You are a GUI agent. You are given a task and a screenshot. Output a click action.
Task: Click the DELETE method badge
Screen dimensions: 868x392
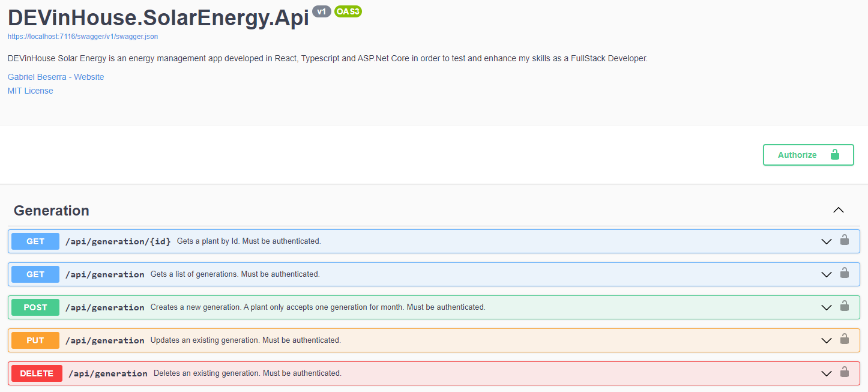(x=36, y=373)
